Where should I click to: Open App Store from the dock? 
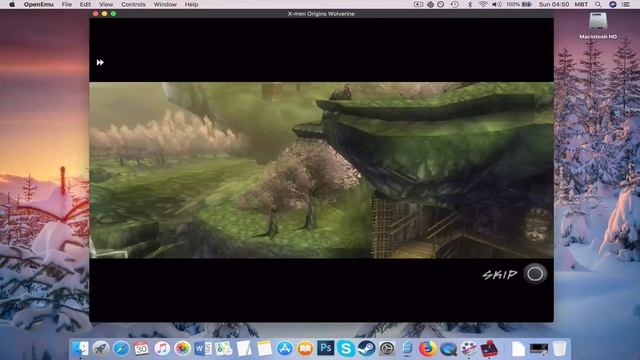[284, 349]
